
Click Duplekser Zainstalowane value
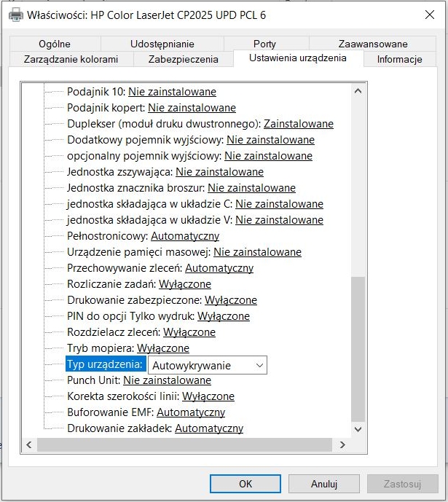(x=299, y=124)
